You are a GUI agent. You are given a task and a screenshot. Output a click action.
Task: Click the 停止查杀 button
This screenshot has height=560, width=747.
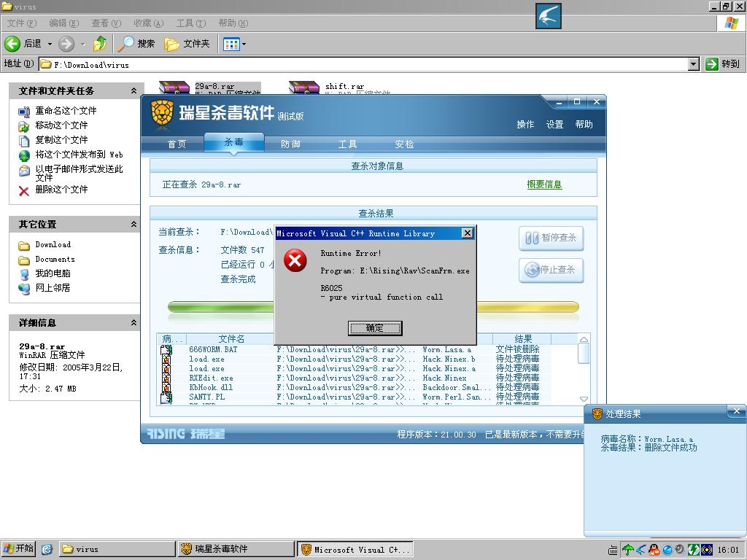[x=551, y=270]
